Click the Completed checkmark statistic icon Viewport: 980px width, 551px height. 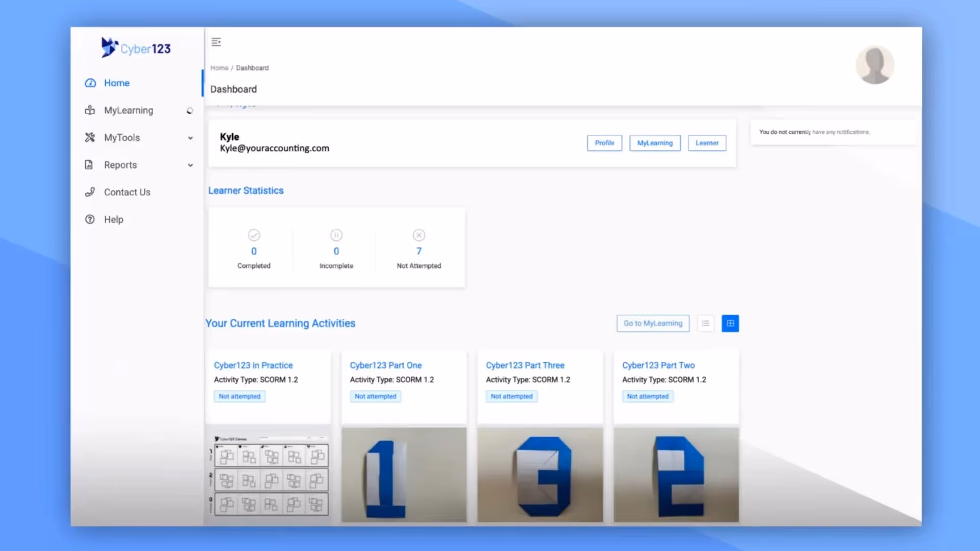(254, 235)
